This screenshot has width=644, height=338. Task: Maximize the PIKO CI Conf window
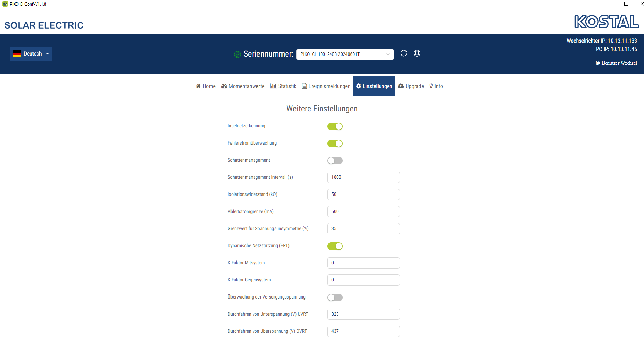[626, 4]
